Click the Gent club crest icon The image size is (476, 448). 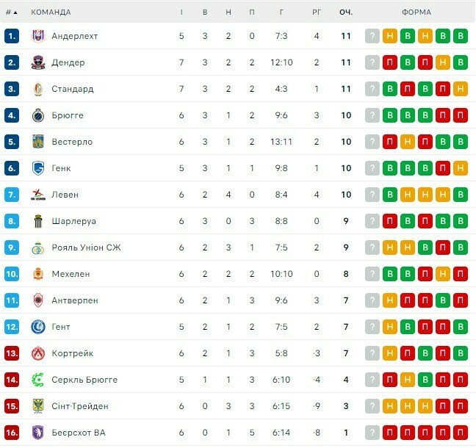(x=38, y=327)
